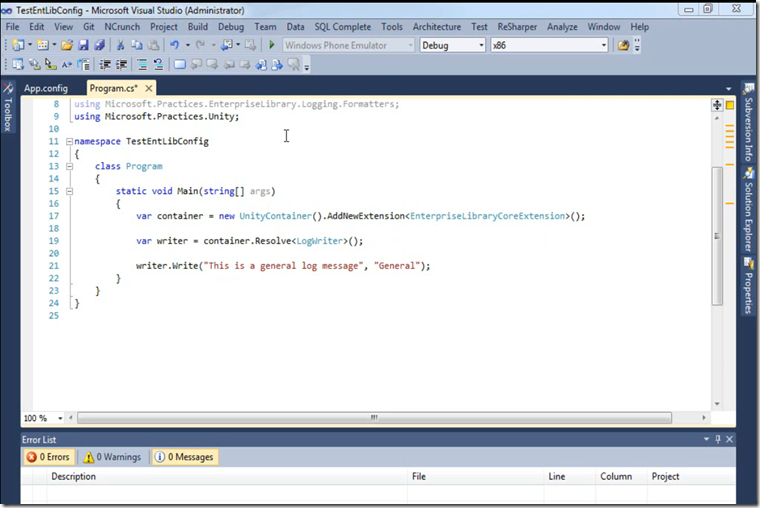Screen dimensions: 760x508
Task: Decrease line indent icon in text toolbar
Action: click(105, 64)
